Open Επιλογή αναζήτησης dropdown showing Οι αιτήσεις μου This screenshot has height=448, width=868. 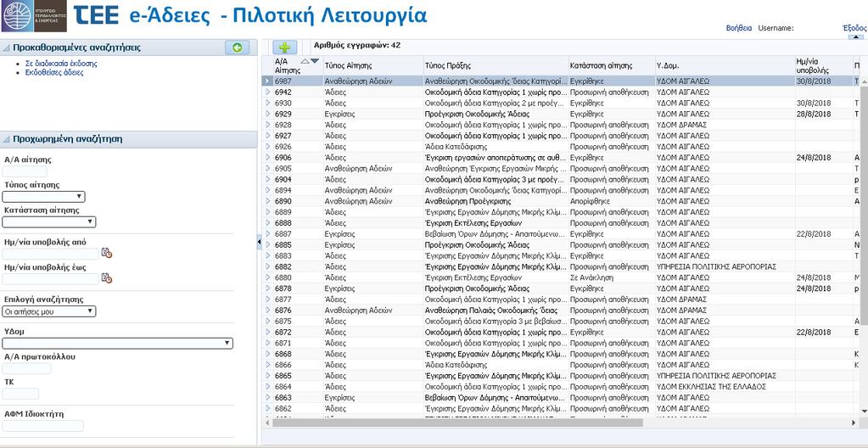point(48,311)
